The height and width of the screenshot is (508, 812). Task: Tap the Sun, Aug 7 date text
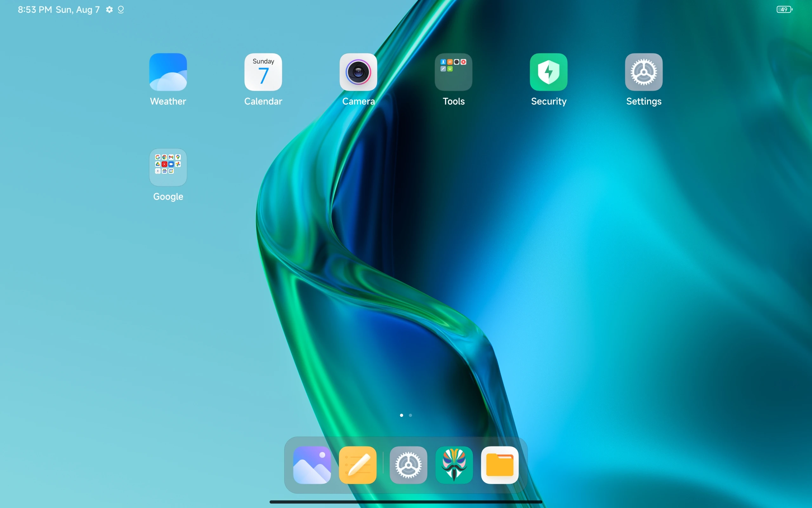click(78, 10)
